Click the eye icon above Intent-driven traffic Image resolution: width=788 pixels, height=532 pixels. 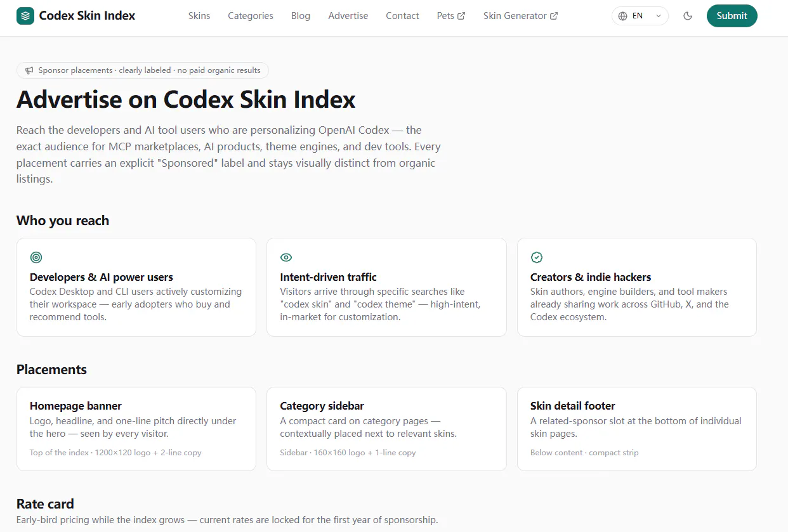point(286,257)
